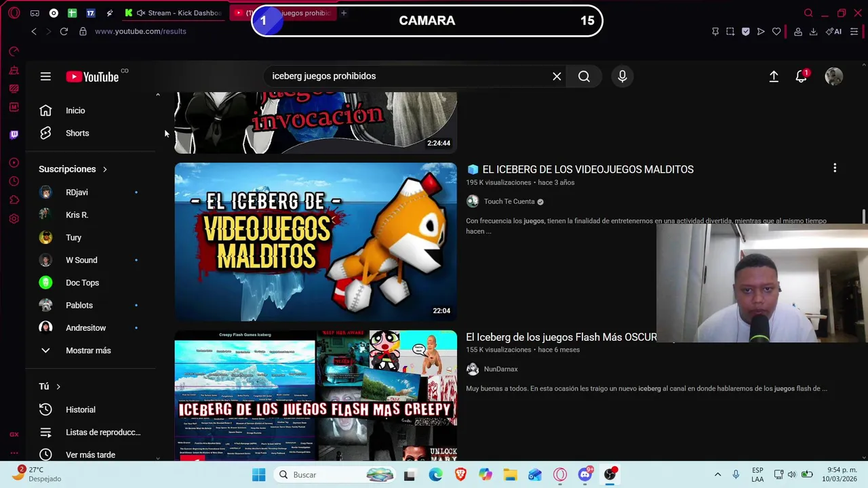Open the Juegos Flash Mas Creepy thumbnail
Screen dimensions: 868x488
(x=316, y=396)
